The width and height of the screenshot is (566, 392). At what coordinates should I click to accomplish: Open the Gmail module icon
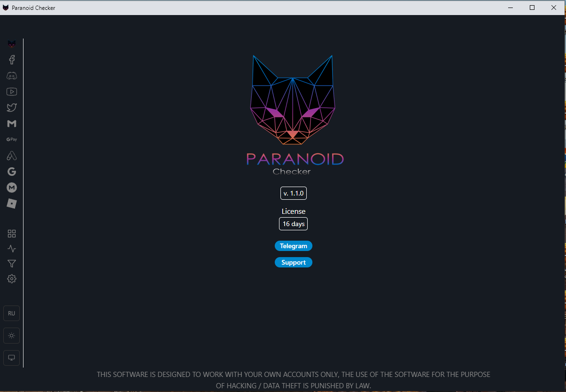[12, 124]
